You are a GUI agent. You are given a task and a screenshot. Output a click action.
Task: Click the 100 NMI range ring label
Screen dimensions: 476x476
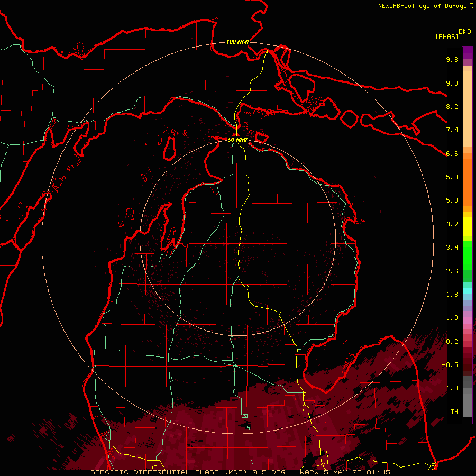(237, 42)
